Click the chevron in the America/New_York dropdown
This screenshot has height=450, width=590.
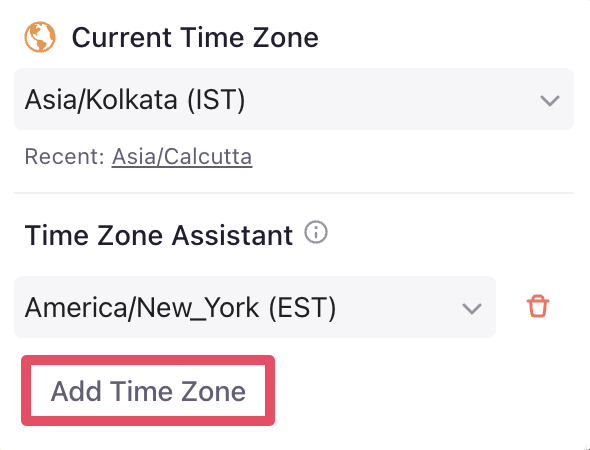point(472,309)
